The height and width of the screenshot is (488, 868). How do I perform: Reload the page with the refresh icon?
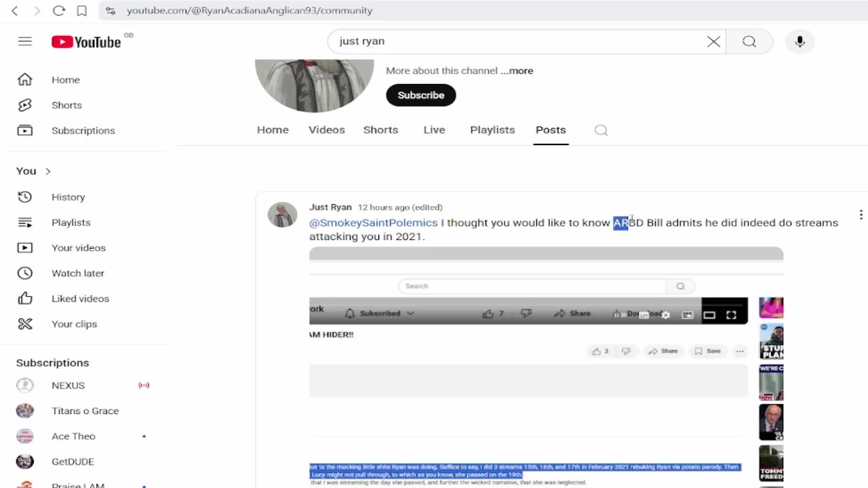pyautogui.click(x=59, y=11)
